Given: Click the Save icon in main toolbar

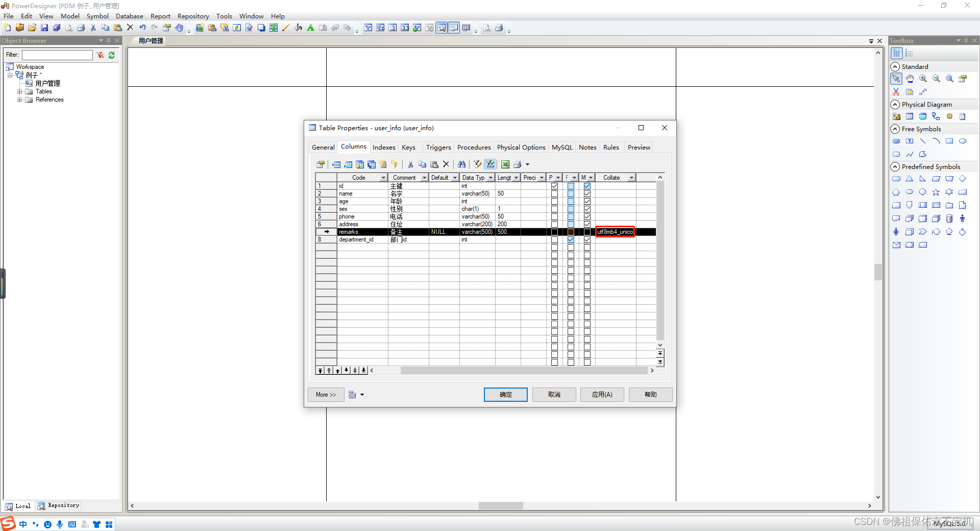Looking at the screenshot, I should [x=44, y=28].
